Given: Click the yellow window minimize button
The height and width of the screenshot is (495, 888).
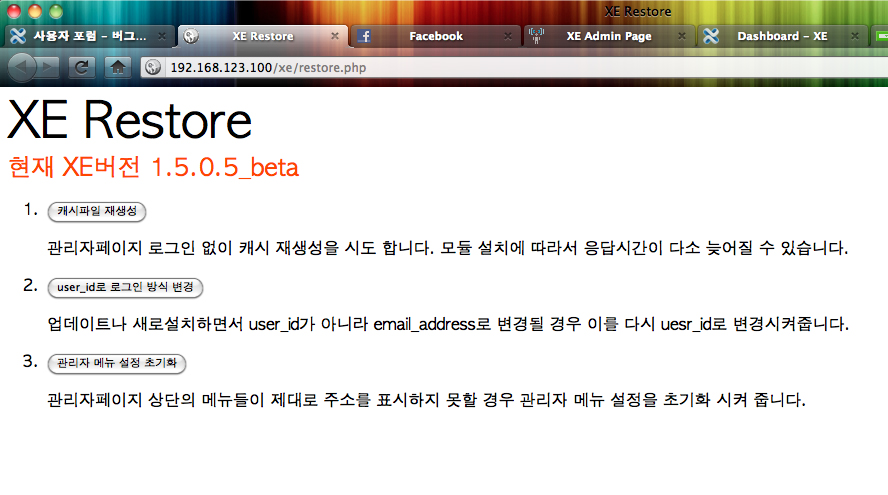Looking at the screenshot, I should [35, 11].
